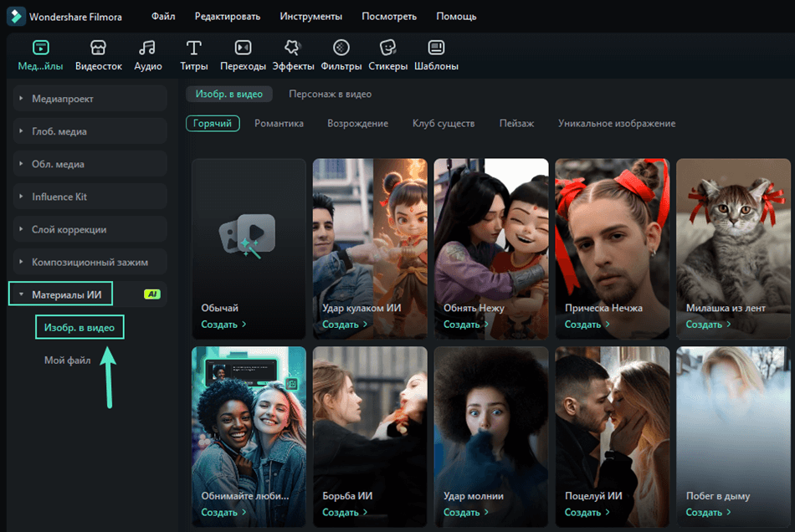This screenshot has width=795, height=532.
Task: Click Создать under Борьба ИИ
Action: point(345,512)
